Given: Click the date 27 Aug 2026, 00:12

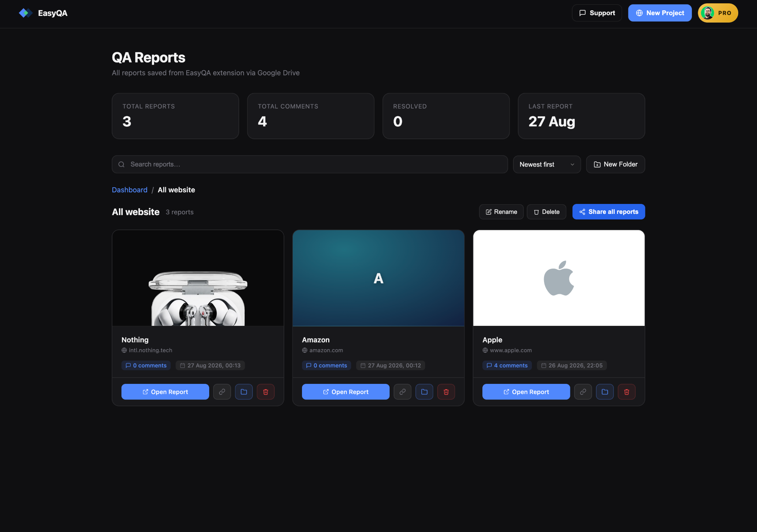Looking at the screenshot, I should point(391,365).
